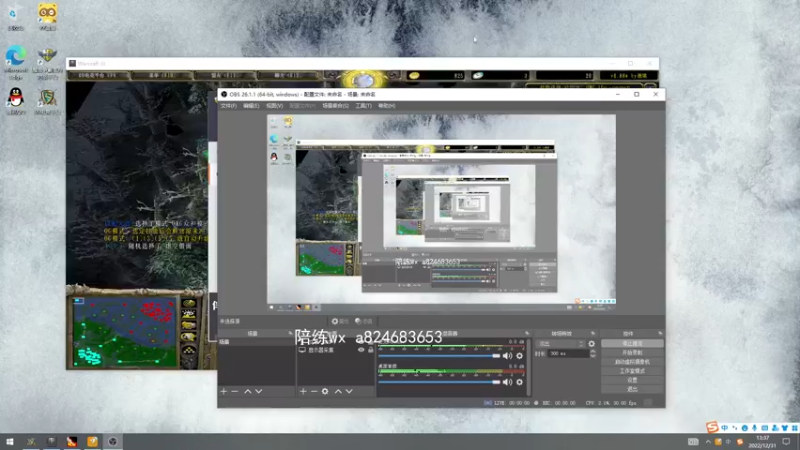
Task: Pop out the Scenes dock header icon
Action: click(x=290, y=333)
